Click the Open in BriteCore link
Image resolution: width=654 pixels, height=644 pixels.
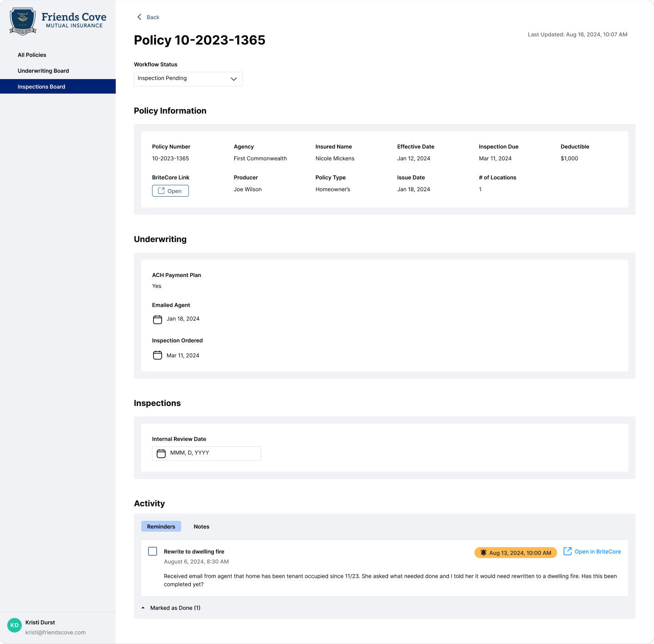(597, 552)
